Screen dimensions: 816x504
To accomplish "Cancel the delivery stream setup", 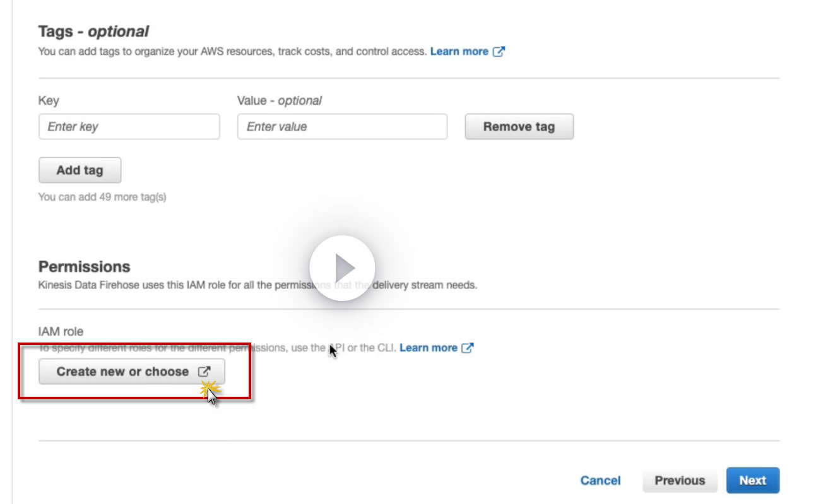I will tap(600, 480).
